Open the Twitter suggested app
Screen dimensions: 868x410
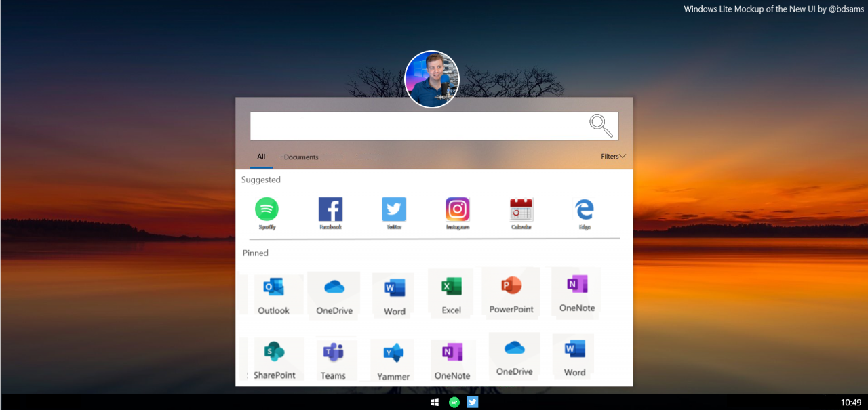(x=393, y=207)
